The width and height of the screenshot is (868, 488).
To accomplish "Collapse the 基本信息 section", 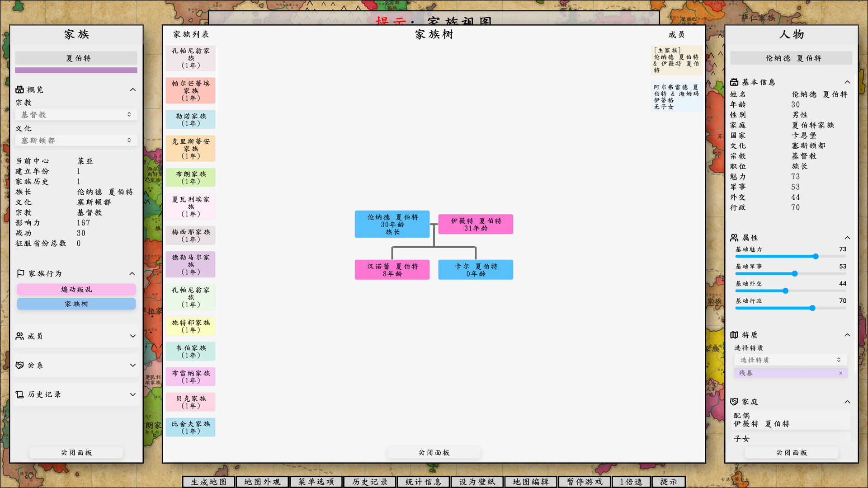I will click(848, 82).
